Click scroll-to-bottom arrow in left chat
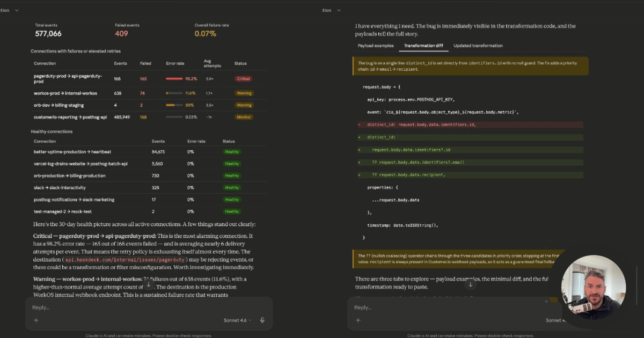644x338 pixels. [x=149, y=284]
